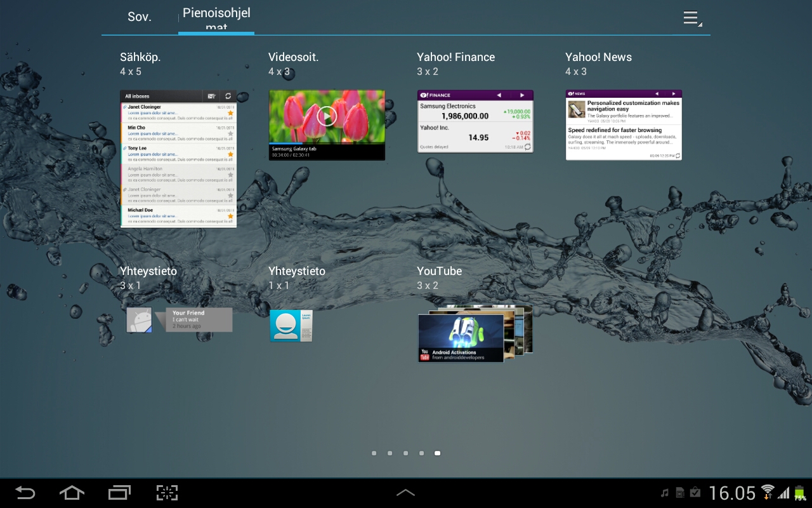Tap the signal strength status icon

[x=784, y=493]
